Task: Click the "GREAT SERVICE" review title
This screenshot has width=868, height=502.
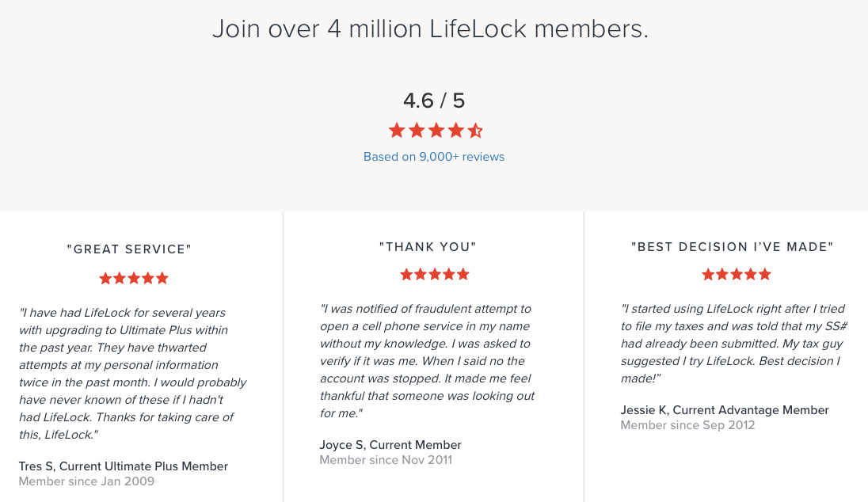Action: click(129, 249)
